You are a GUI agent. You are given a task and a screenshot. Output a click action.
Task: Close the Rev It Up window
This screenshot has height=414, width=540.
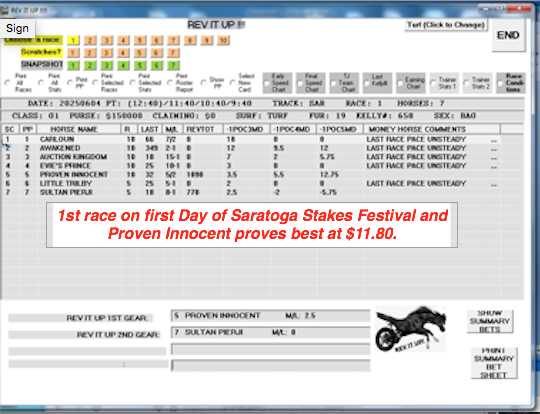click(520, 8)
